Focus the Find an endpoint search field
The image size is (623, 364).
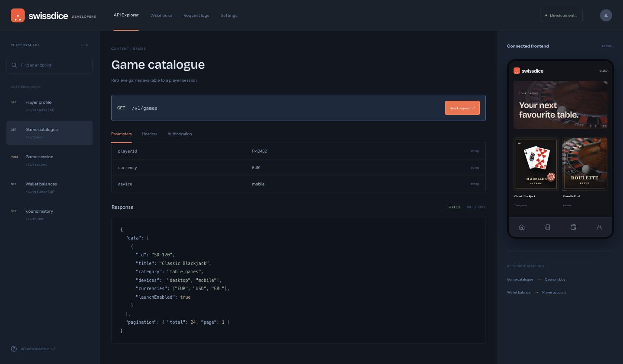tap(49, 65)
